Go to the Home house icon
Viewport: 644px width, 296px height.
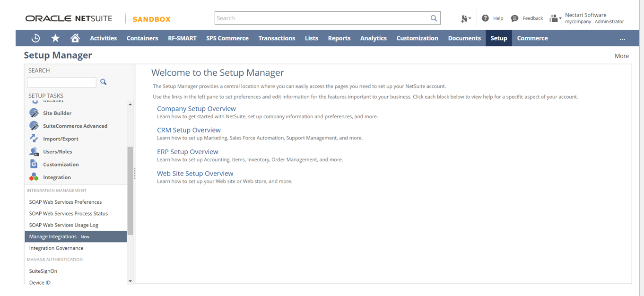75,38
